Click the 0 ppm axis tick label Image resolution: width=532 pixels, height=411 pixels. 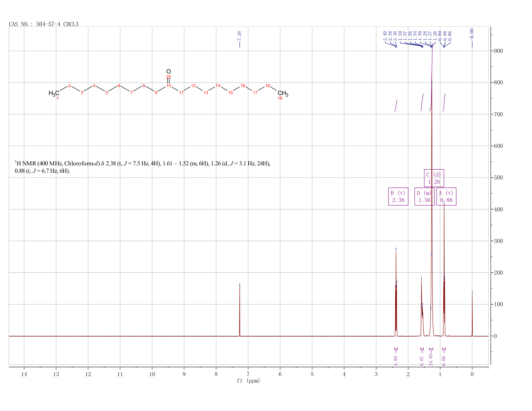[472, 374]
